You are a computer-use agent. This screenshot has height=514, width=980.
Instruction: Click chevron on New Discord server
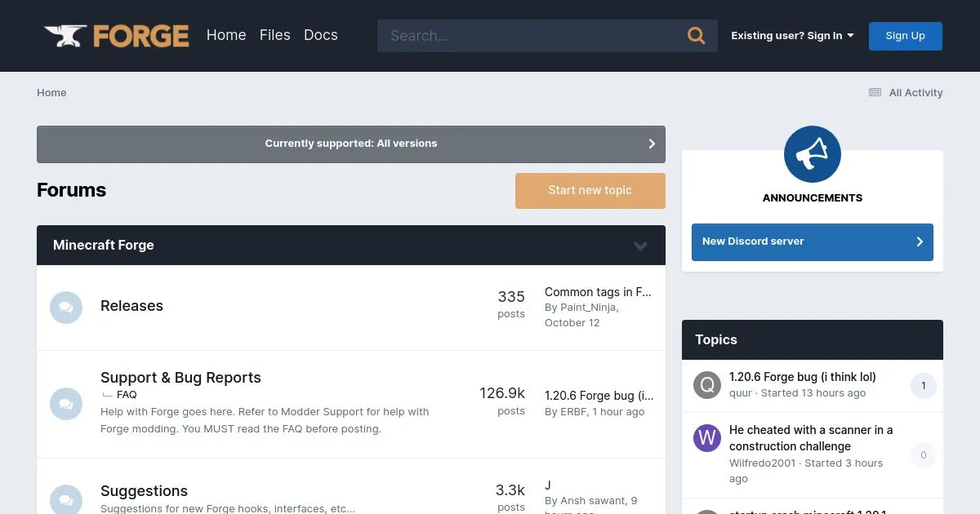pyautogui.click(x=920, y=241)
